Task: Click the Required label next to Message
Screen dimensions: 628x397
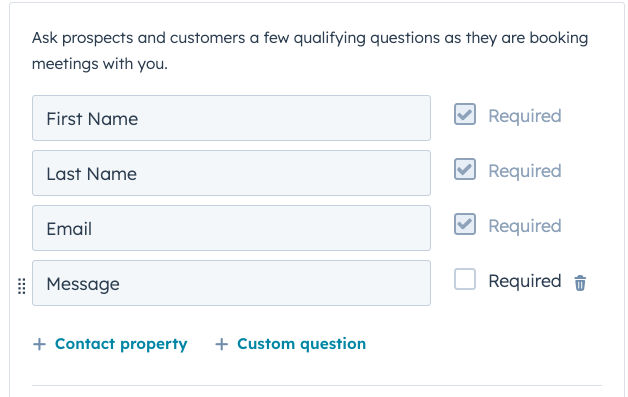Action: (x=525, y=281)
